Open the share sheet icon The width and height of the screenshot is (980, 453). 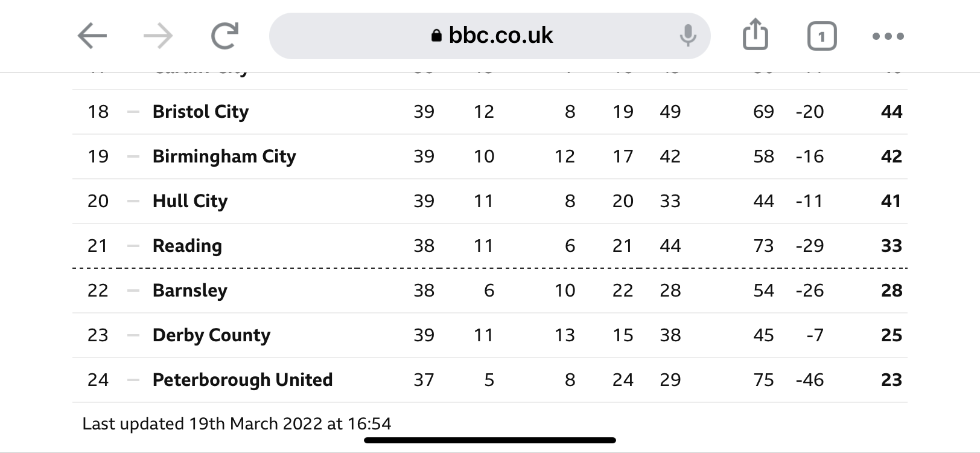coord(755,34)
